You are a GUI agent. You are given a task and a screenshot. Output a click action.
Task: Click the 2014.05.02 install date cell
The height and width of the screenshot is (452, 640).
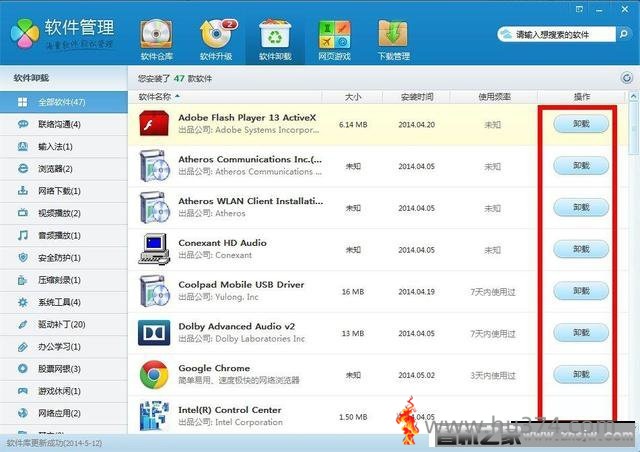416,375
